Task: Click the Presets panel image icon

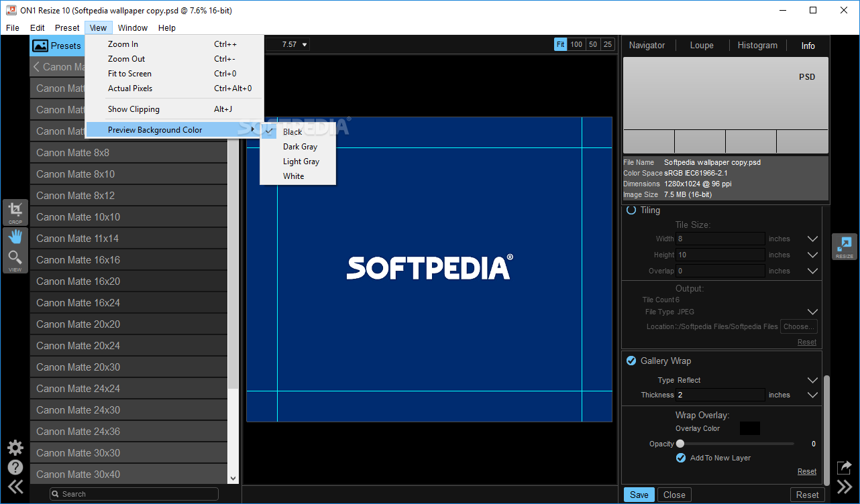Action: 40,46
